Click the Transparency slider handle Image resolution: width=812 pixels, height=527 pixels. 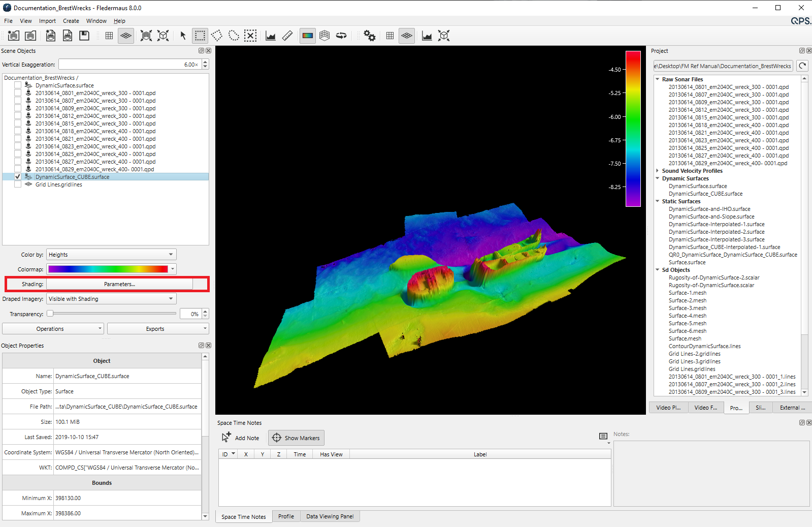coord(50,314)
